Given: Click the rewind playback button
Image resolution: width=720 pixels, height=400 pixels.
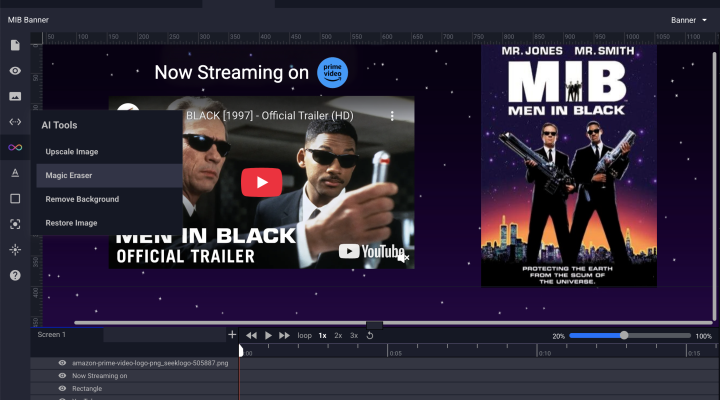Looking at the screenshot, I should click(x=251, y=335).
